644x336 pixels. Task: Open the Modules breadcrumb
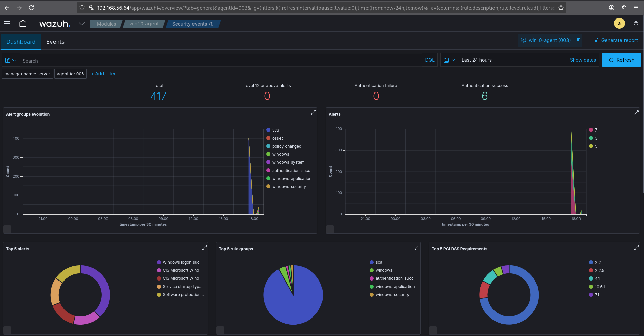106,24
